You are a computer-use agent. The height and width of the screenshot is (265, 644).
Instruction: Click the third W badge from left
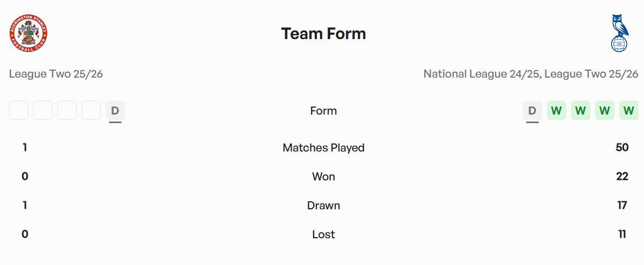(x=604, y=111)
